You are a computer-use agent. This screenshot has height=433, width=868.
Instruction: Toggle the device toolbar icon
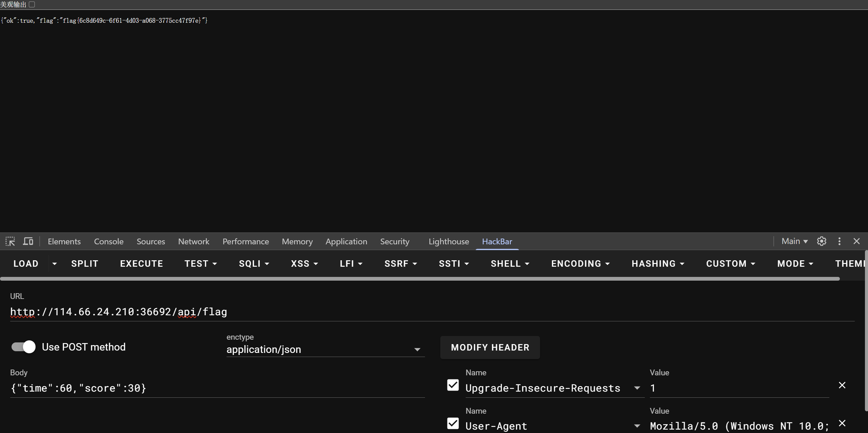[x=28, y=241]
